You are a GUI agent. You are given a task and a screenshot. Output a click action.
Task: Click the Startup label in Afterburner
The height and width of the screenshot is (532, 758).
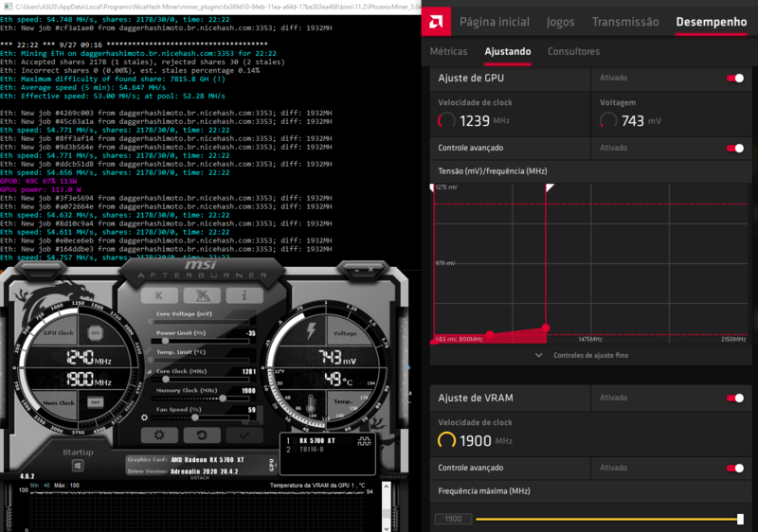click(78, 452)
